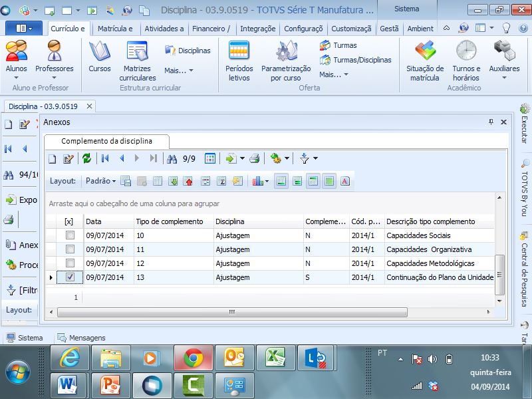Image resolution: width=532 pixels, height=399 pixels.
Task: Uncheck the checkbox for row 13
Action: [70, 277]
